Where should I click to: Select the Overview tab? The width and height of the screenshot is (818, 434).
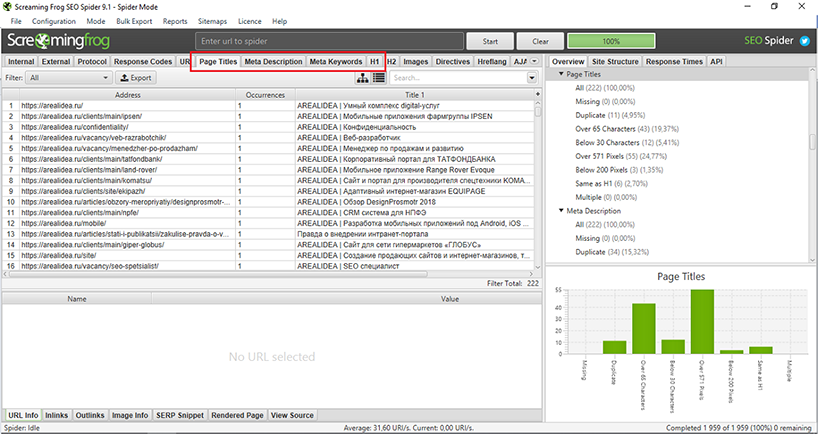tap(568, 62)
